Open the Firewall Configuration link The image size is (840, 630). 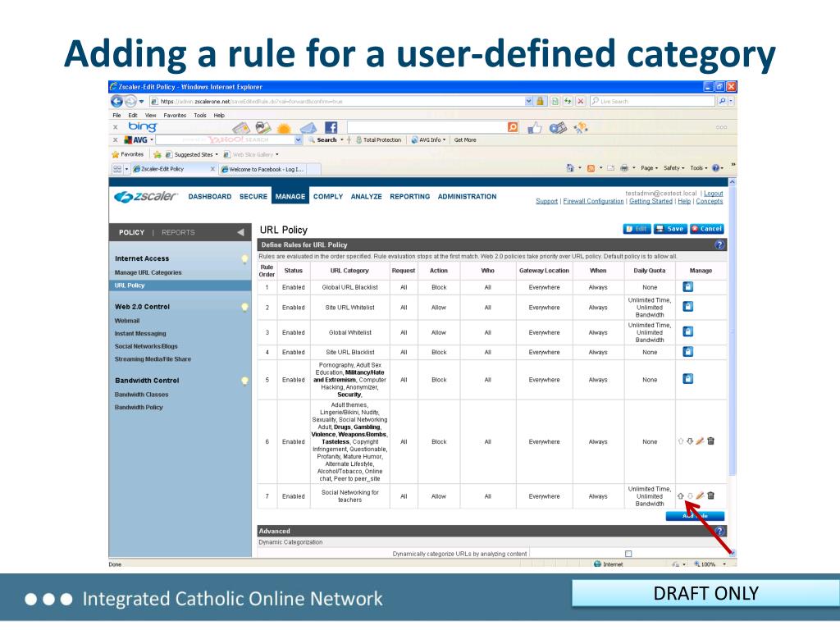click(594, 202)
